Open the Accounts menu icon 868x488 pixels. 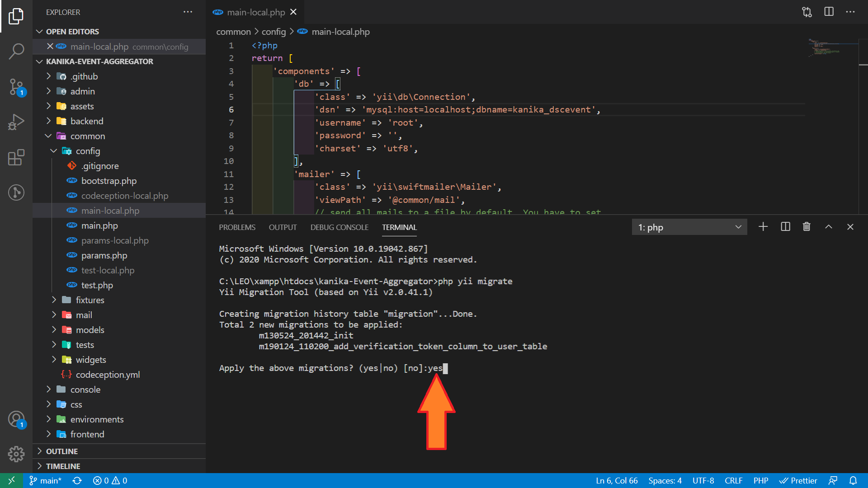16,419
